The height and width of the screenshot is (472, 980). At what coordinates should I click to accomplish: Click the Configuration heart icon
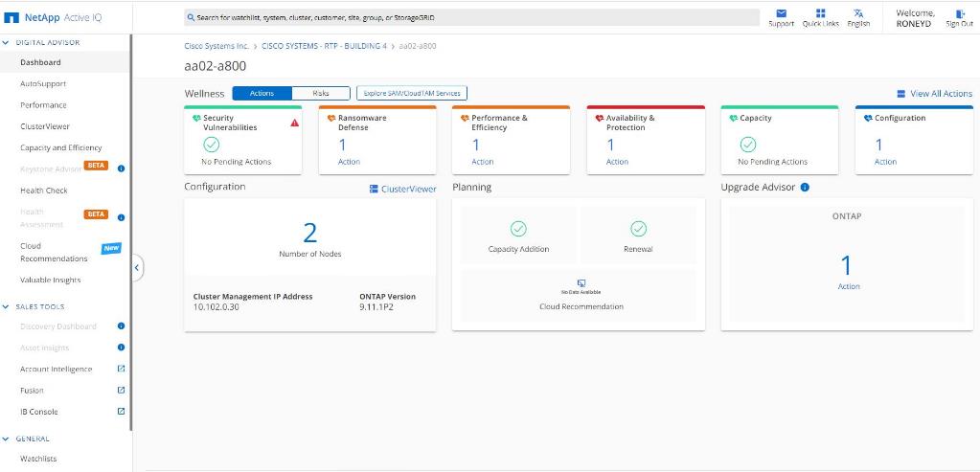868,118
